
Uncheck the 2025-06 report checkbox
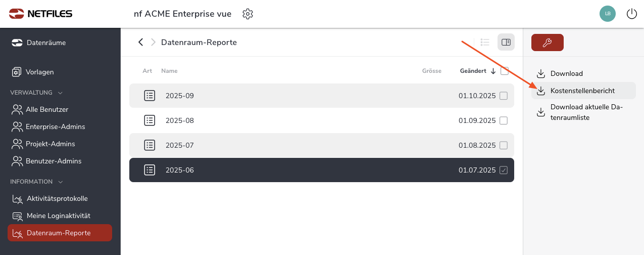(504, 170)
